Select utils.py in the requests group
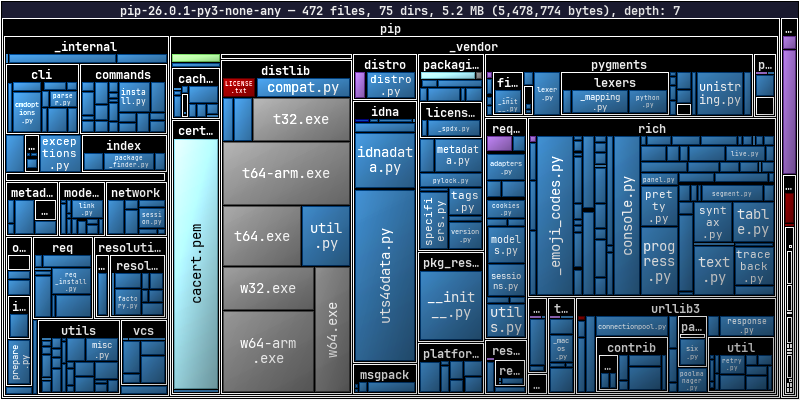 click(506, 319)
